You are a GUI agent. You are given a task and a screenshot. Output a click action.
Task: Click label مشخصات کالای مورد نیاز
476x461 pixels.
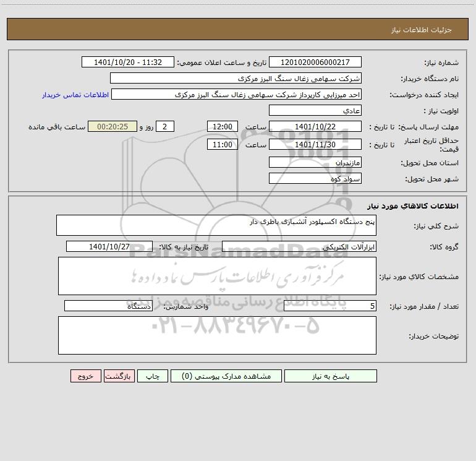tap(419, 277)
